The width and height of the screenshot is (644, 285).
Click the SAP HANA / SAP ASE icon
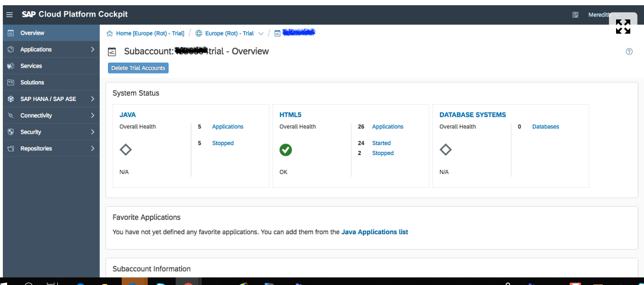pyautogui.click(x=11, y=99)
